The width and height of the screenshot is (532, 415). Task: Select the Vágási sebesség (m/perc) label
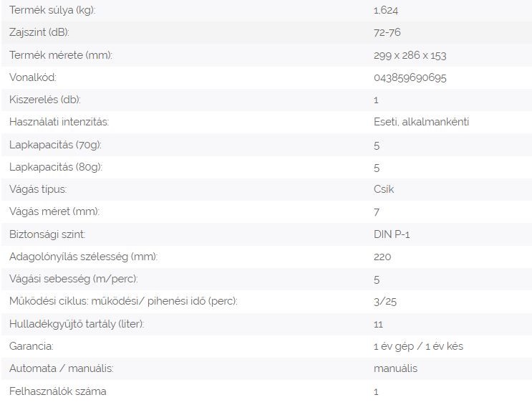[74, 279]
